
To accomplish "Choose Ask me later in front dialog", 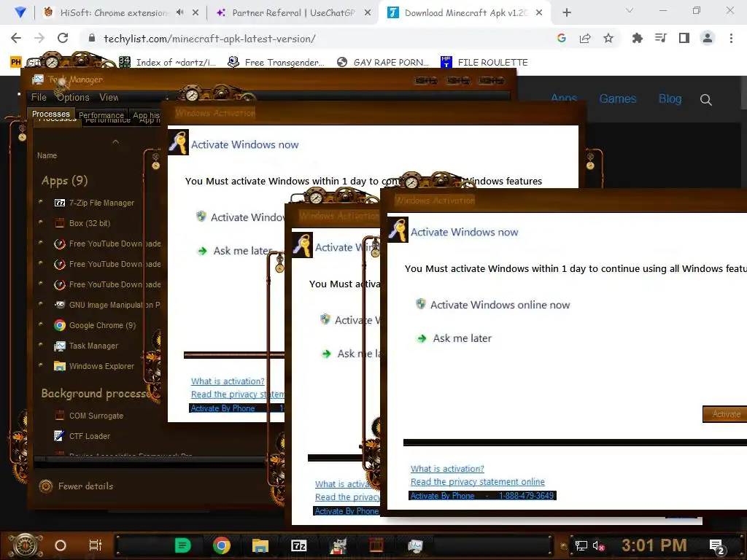I will coord(454,338).
